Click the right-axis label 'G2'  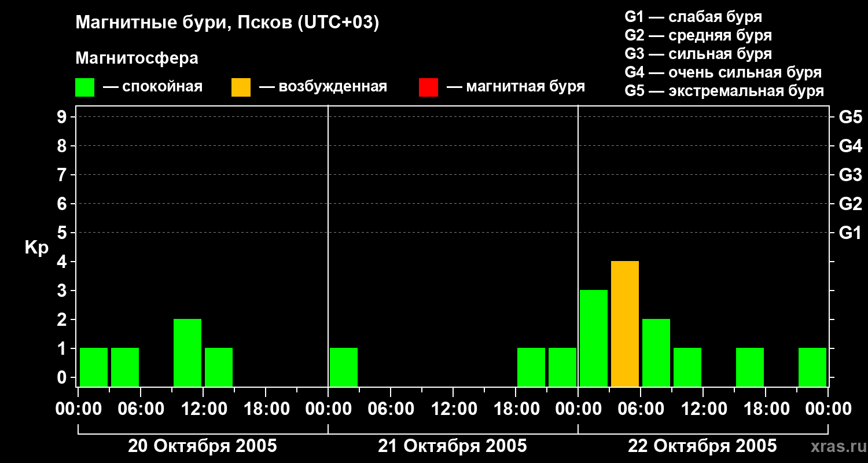click(x=850, y=204)
